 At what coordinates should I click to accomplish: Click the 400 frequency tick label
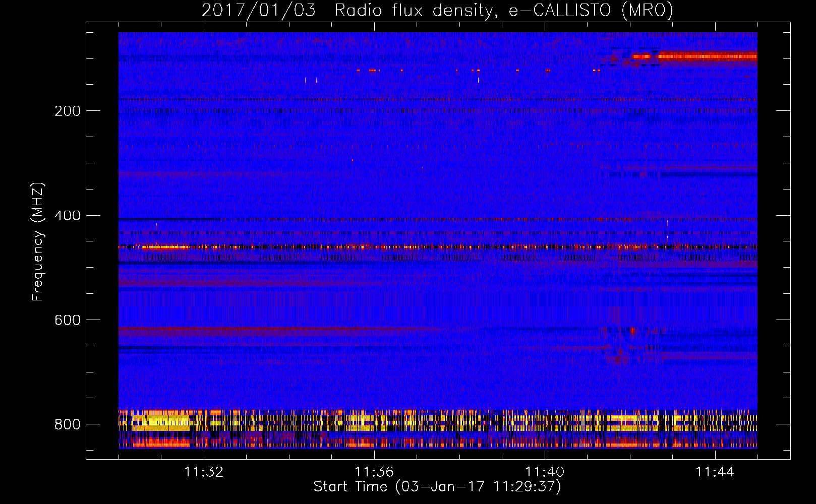coord(67,216)
